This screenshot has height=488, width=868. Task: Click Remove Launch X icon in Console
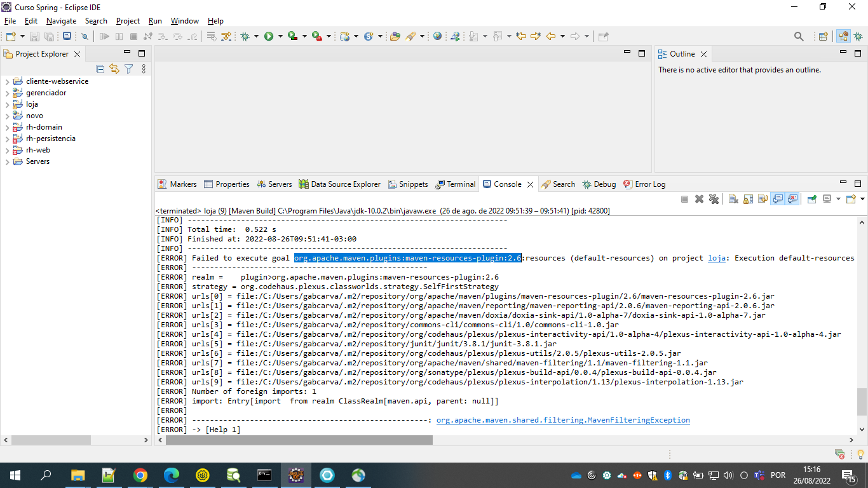(x=699, y=199)
